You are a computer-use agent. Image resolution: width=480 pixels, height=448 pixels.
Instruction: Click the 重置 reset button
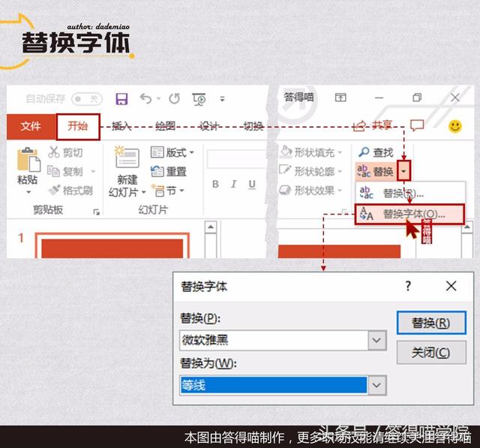click(169, 172)
